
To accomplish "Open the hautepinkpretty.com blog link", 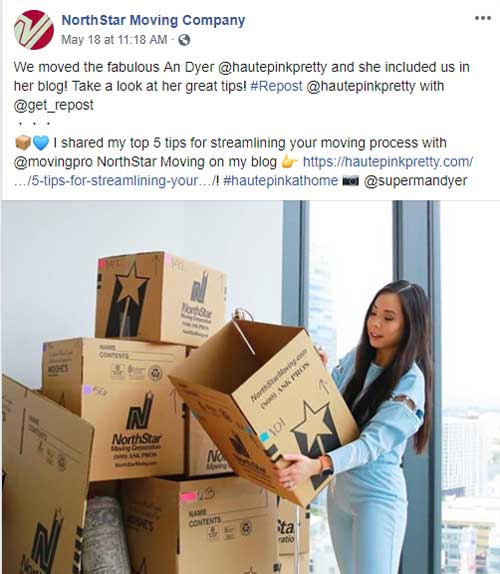I will coord(388,161).
